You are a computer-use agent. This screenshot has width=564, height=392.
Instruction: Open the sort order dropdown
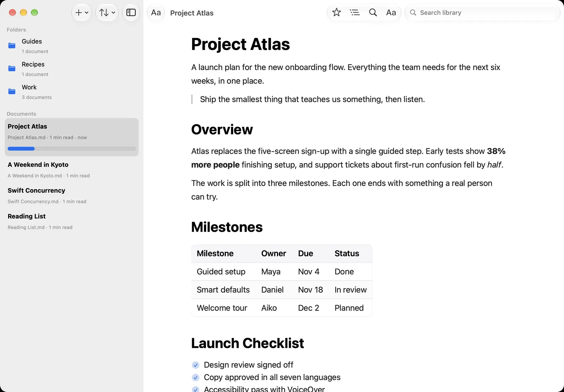[107, 13]
